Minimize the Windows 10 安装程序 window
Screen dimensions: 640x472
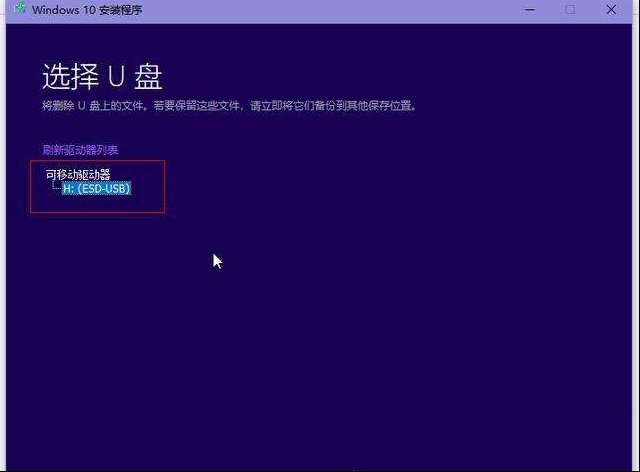pos(529,9)
